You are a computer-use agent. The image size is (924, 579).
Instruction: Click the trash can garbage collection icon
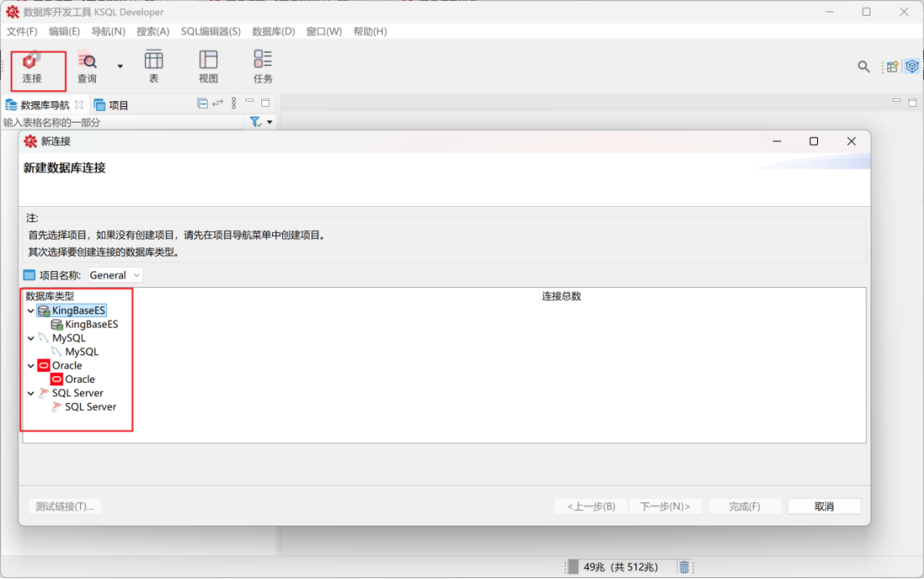click(684, 567)
